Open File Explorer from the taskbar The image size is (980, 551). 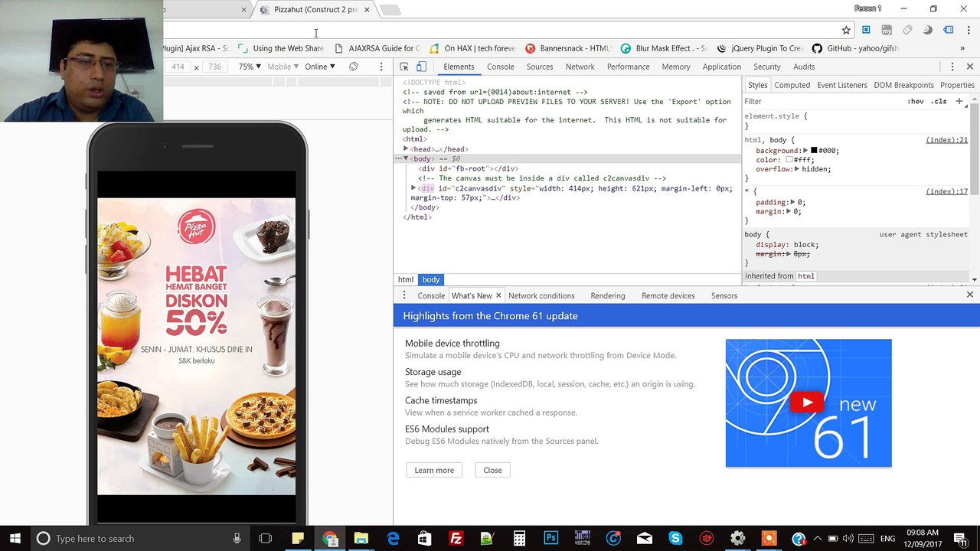point(361,539)
